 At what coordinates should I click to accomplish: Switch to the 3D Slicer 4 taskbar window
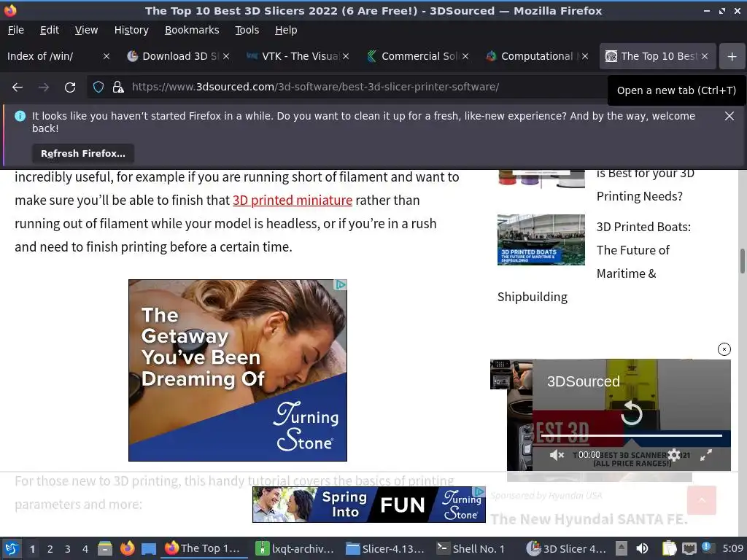567,548
